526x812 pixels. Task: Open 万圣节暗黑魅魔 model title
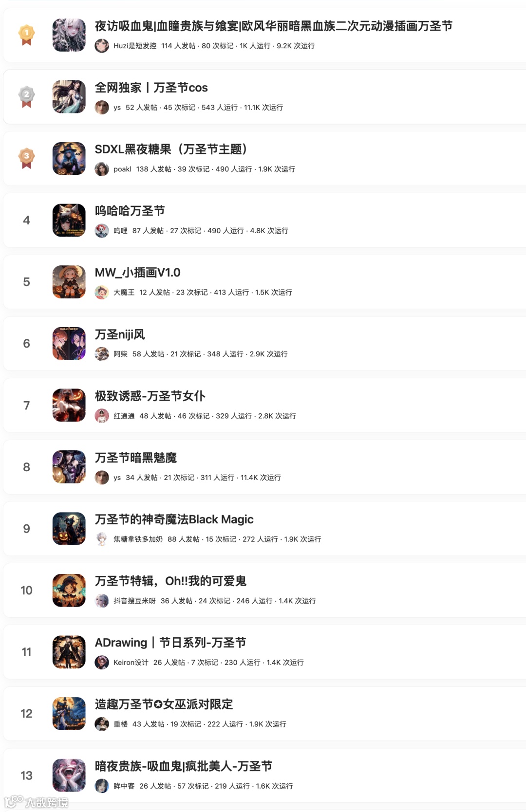[135, 458]
